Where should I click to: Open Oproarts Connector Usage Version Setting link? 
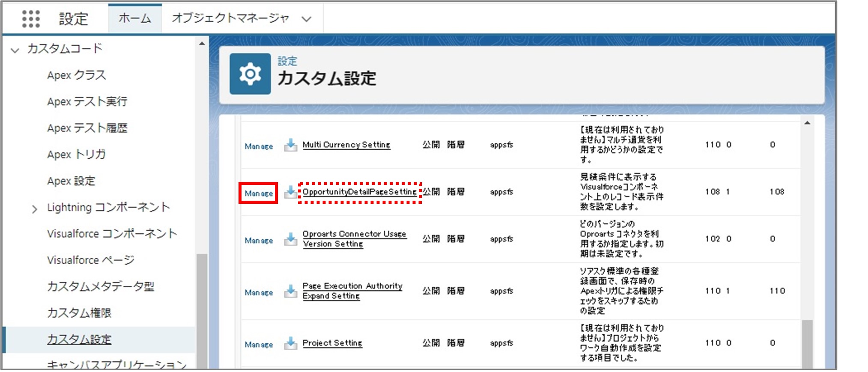tap(355, 239)
